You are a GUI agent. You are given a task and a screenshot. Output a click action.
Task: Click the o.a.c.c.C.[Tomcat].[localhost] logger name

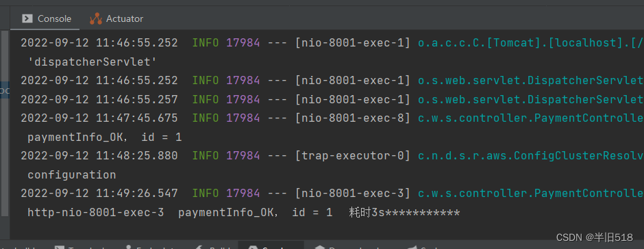point(531,42)
